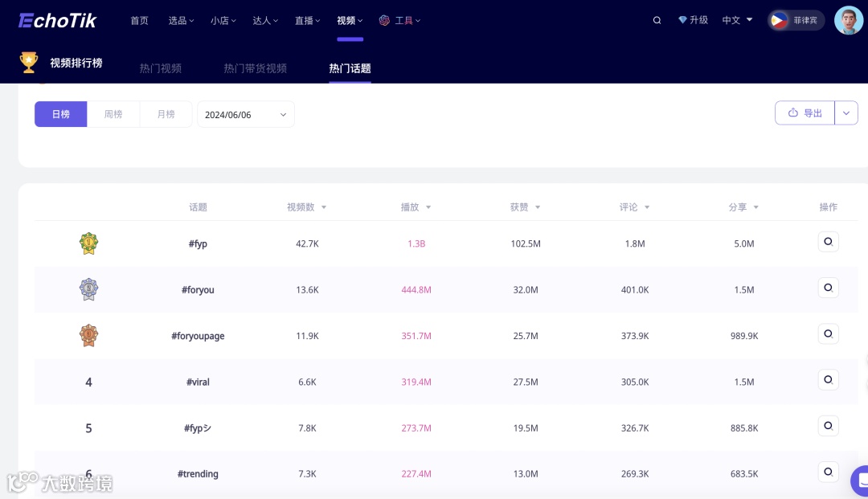Screen dimensions: 868x499
Task: Open details search icon for #foryoupage row
Action: pos(828,333)
